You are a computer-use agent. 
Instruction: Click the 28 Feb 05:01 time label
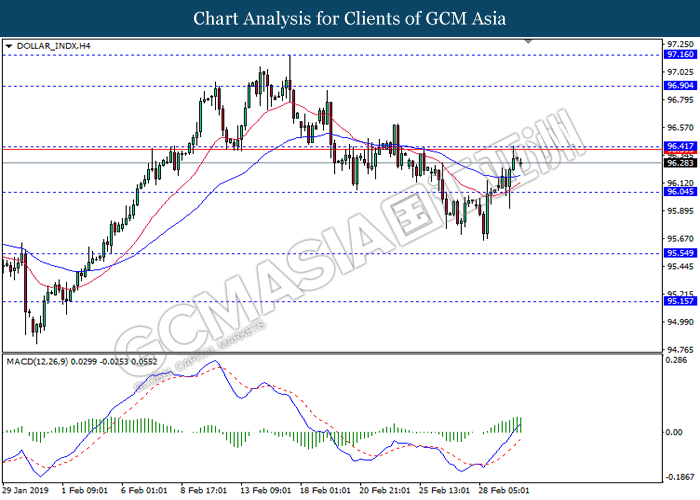504,491
